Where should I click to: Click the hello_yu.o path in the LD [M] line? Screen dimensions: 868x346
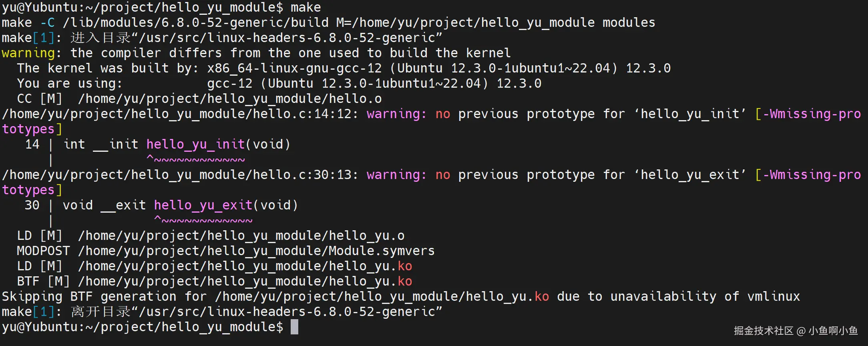coord(241,235)
